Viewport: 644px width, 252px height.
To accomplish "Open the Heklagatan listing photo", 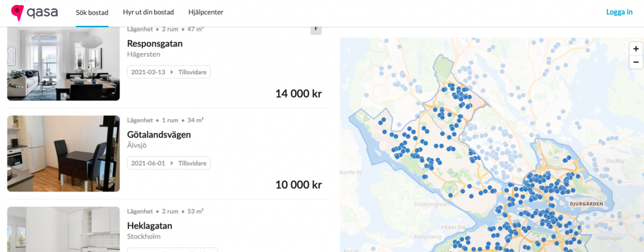I will point(64,229).
